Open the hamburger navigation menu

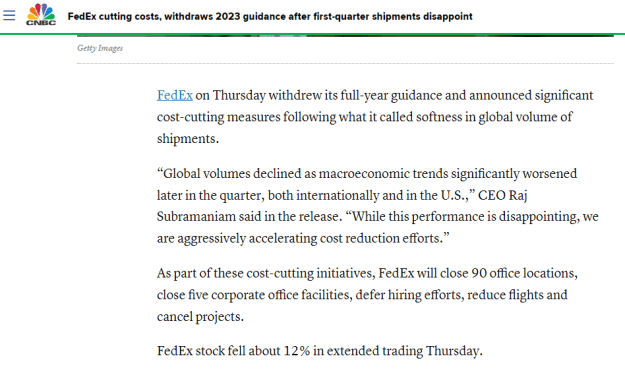pyautogui.click(x=9, y=15)
